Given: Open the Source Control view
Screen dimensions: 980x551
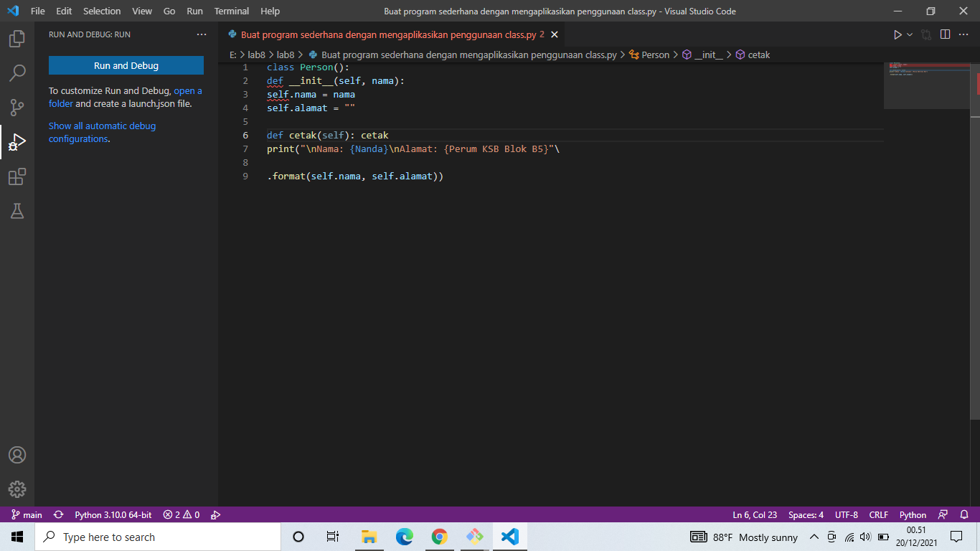Looking at the screenshot, I should [x=17, y=108].
